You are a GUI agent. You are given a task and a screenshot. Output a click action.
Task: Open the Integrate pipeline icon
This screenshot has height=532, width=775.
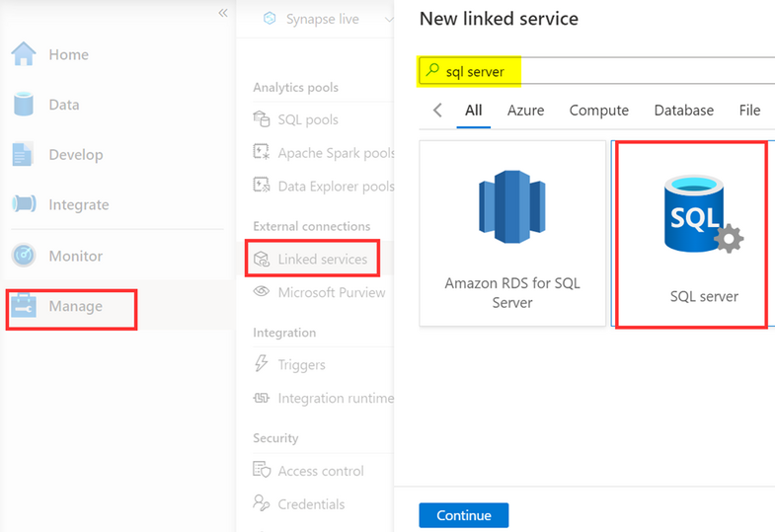pyautogui.click(x=24, y=203)
